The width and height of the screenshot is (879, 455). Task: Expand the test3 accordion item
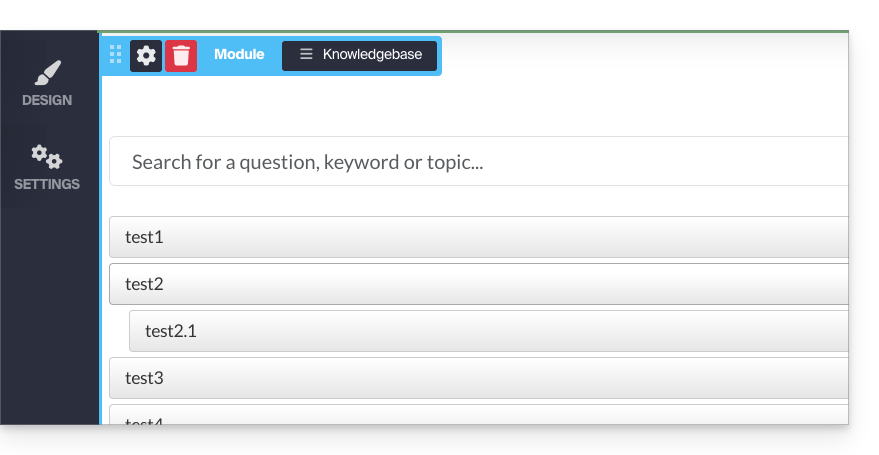tap(478, 378)
